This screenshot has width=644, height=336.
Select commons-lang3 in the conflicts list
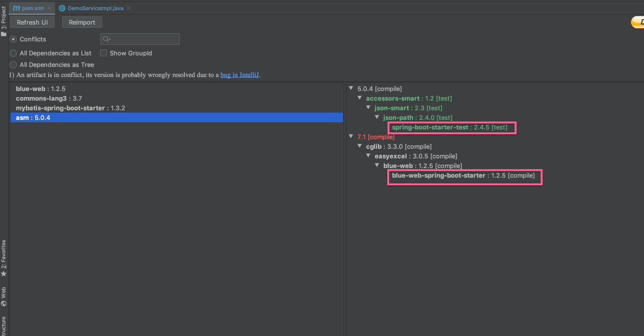pyautogui.click(x=41, y=98)
